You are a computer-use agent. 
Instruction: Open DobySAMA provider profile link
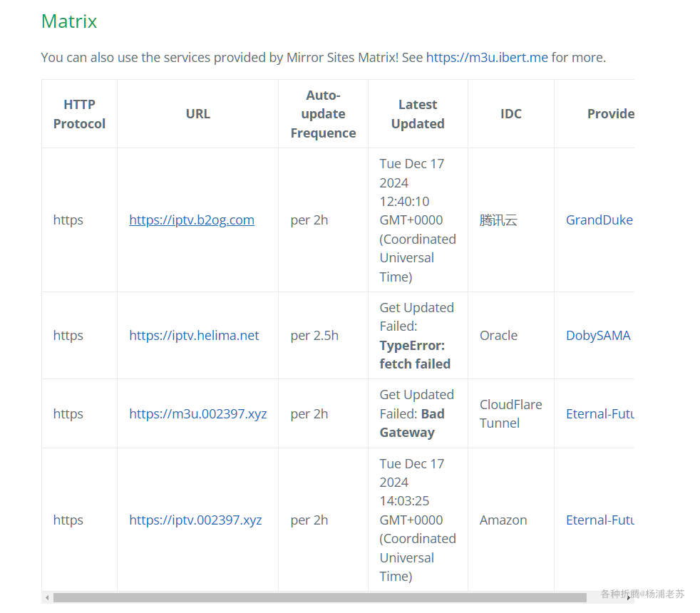tap(598, 336)
